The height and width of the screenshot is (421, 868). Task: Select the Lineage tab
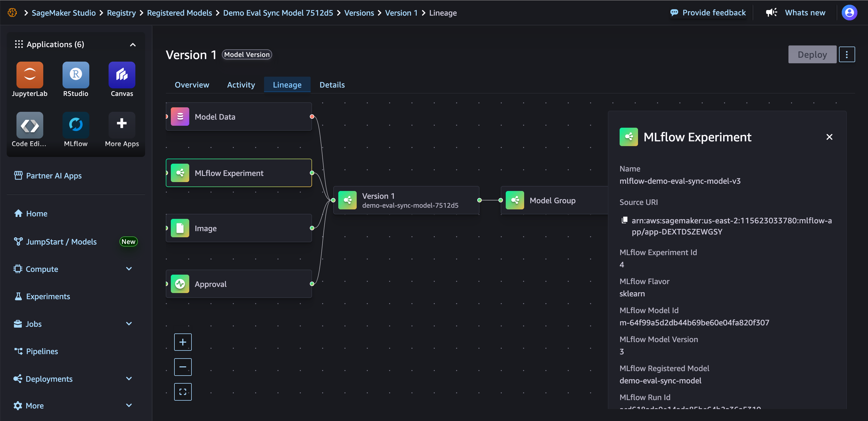[x=287, y=85]
